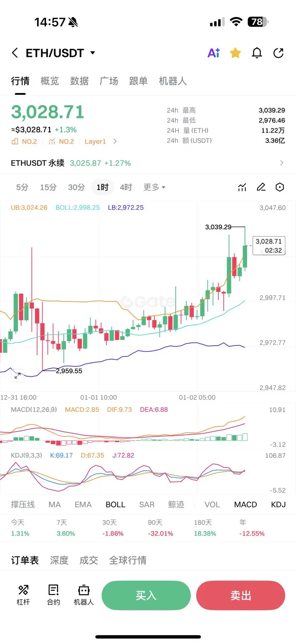Select the 15分 timeframe
The height and width of the screenshot is (644, 296).
pos(48,187)
